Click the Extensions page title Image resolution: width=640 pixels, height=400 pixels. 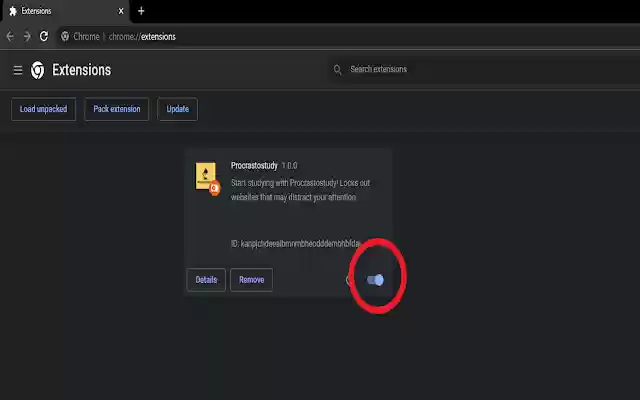click(x=82, y=70)
